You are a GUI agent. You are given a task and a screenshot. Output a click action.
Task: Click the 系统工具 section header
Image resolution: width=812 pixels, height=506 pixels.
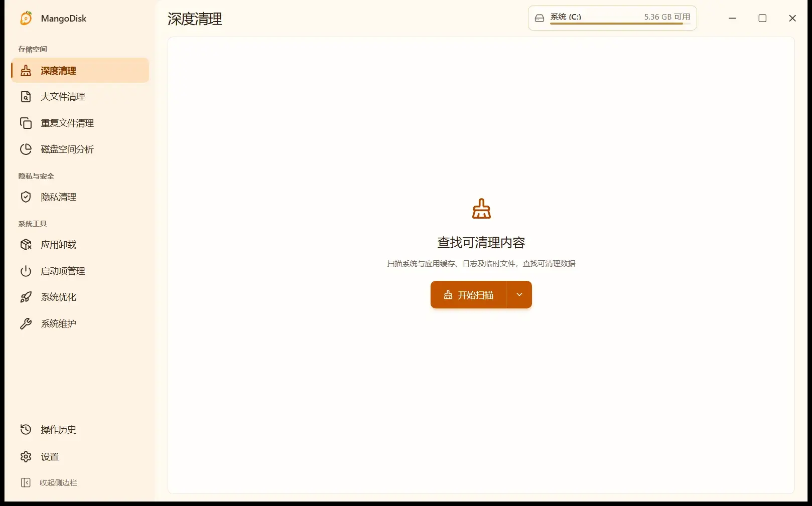pyautogui.click(x=33, y=224)
